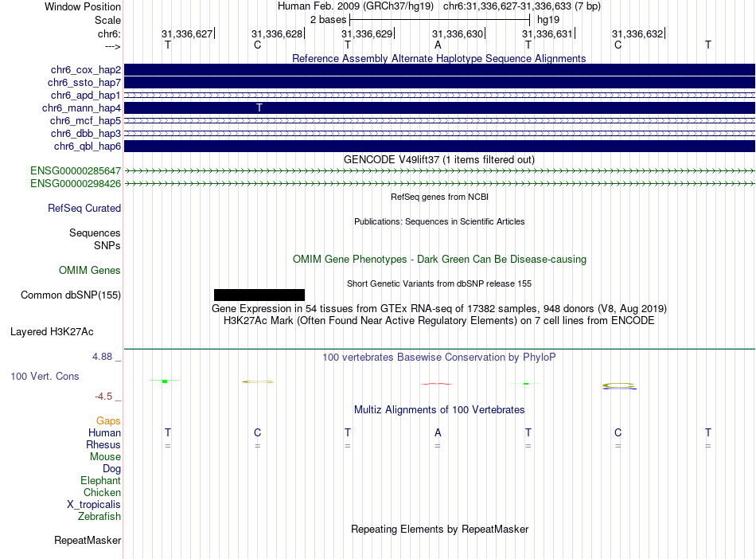Open Multiz Alignments of 100 Vertebrates title
The width and height of the screenshot is (756, 559).
(439, 410)
